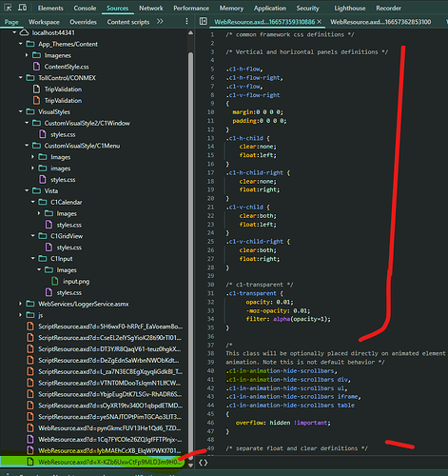Switch to the Network tab
Viewport: 448px width, 476px height.
[151, 9]
